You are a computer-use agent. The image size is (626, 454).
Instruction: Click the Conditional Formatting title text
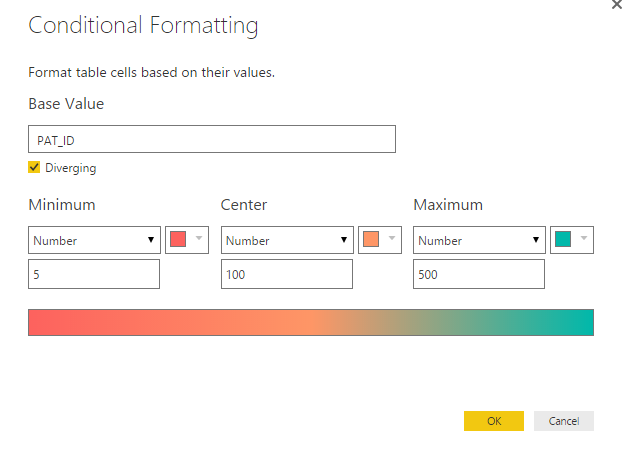pos(143,26)
